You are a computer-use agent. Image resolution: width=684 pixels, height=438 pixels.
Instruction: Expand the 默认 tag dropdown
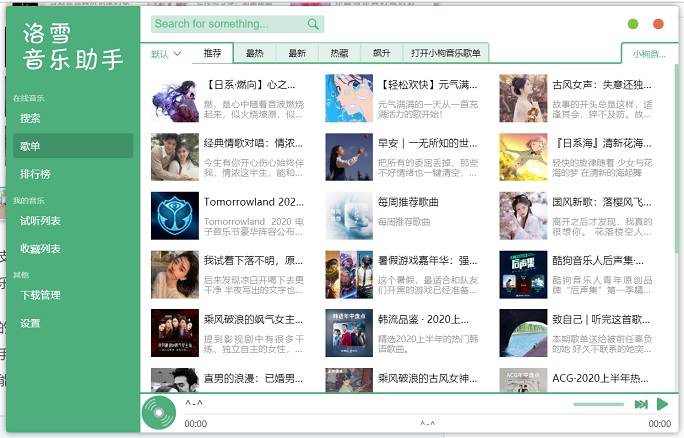166,54
